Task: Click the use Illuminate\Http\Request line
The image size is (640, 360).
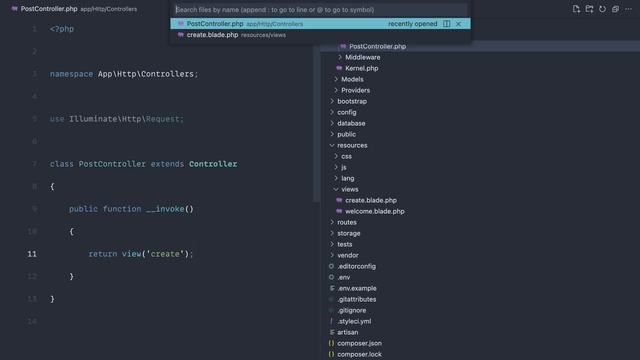Action: (117, 119)
